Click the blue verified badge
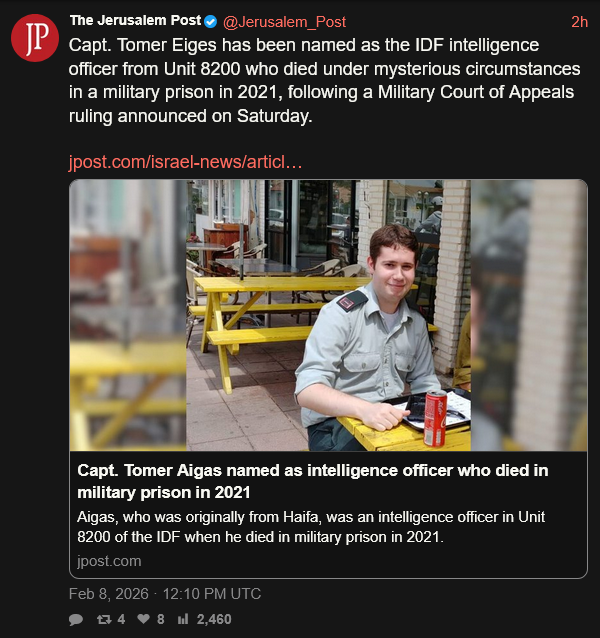The height and width of the screenshot is (638, 600). 210,21
